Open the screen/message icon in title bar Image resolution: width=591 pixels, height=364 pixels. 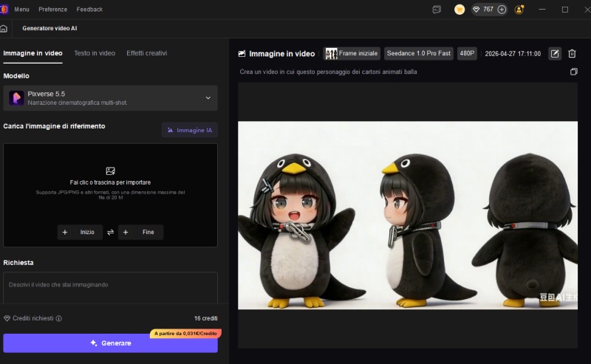(437, 10)
